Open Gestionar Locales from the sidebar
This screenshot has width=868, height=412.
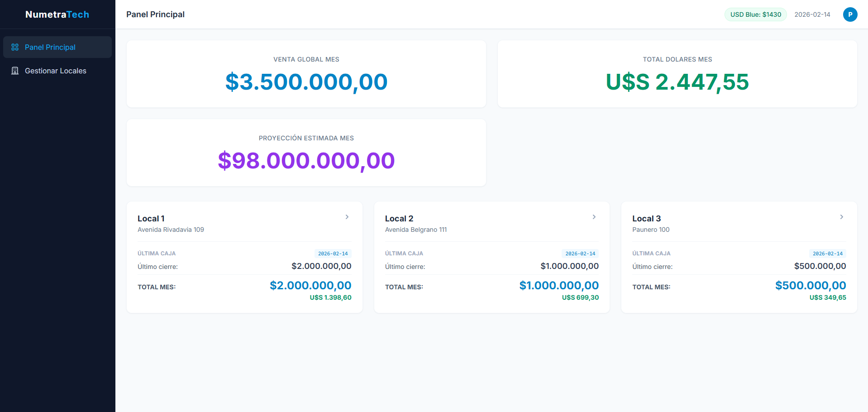(x=55, y=71)
